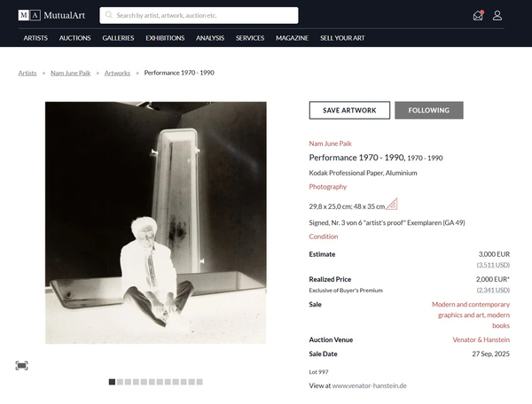
Task: Click the main artwork photograph
Action: tap(156, 222)
